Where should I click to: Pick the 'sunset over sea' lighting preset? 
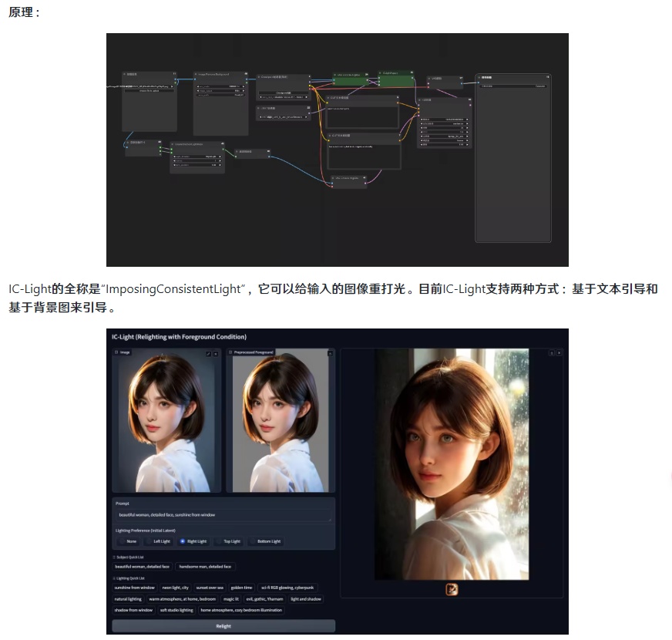pyautogui.click(x=210, y=588)
